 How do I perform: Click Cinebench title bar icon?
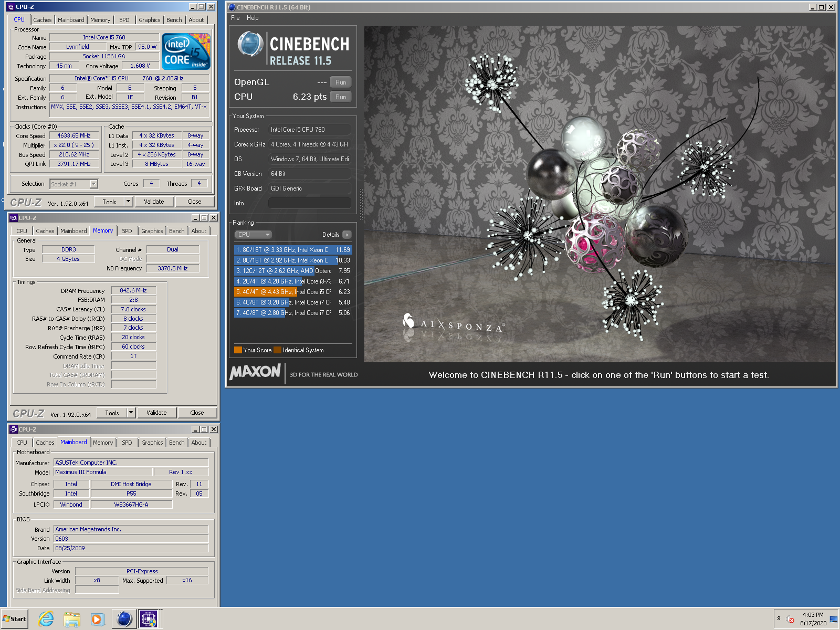click(x=232, y=7)
